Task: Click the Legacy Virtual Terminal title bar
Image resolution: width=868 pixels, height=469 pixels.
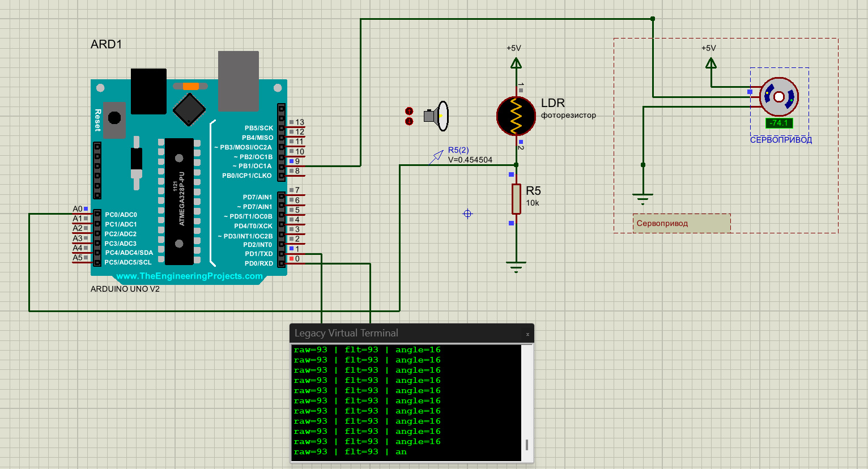Action: (x=397, y=333)
